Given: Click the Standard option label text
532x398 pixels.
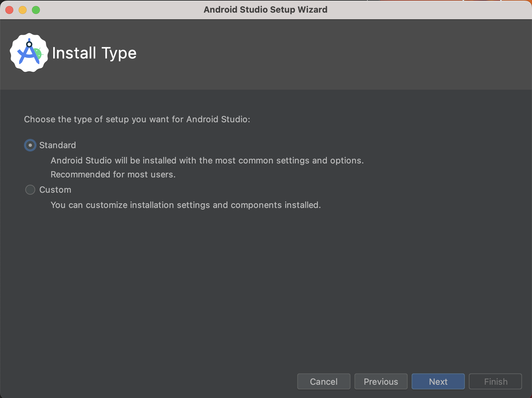Looking at the screenshot, I should click(x=58, y=145).
